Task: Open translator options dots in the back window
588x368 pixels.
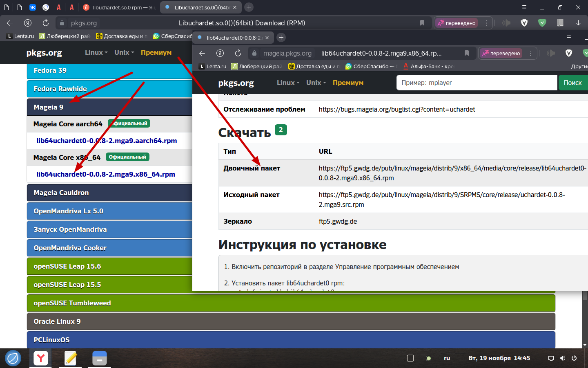Action: (x=486, y=23)
